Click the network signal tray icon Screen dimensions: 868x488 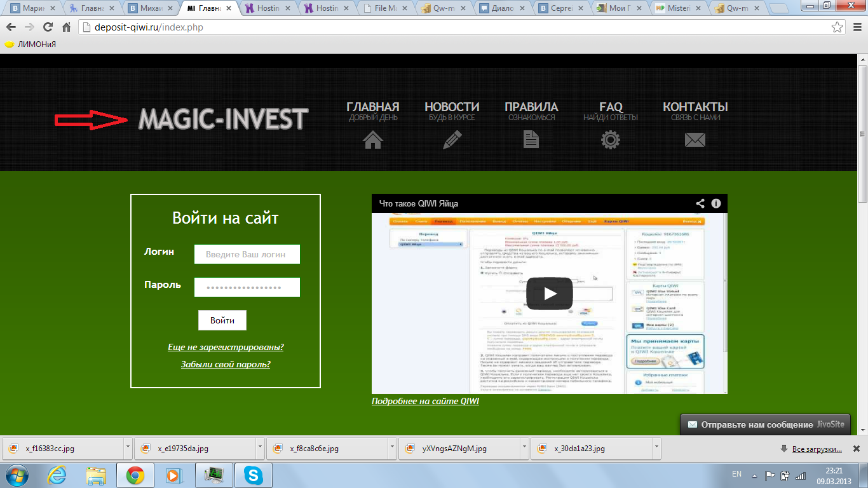(x=801, y=475)
